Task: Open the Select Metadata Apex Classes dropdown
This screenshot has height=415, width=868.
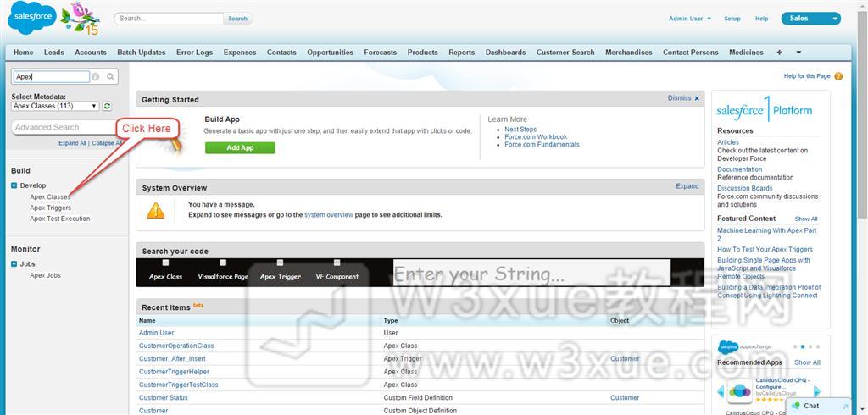Action: pyautogui.click(x=55, y=106)
